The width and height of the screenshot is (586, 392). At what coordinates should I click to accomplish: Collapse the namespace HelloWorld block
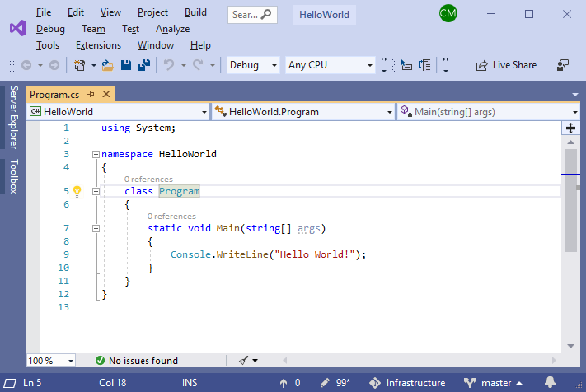(x=96, y=154)
